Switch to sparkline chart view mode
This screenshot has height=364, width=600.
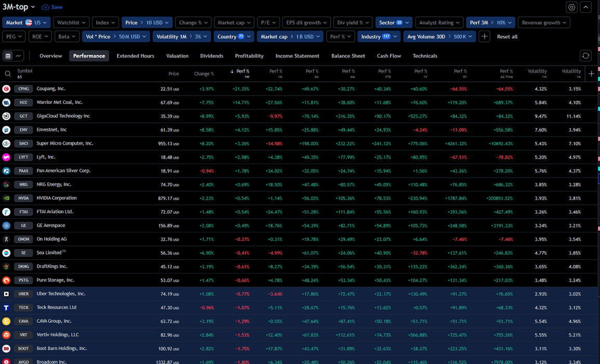(x=18, y=55)
